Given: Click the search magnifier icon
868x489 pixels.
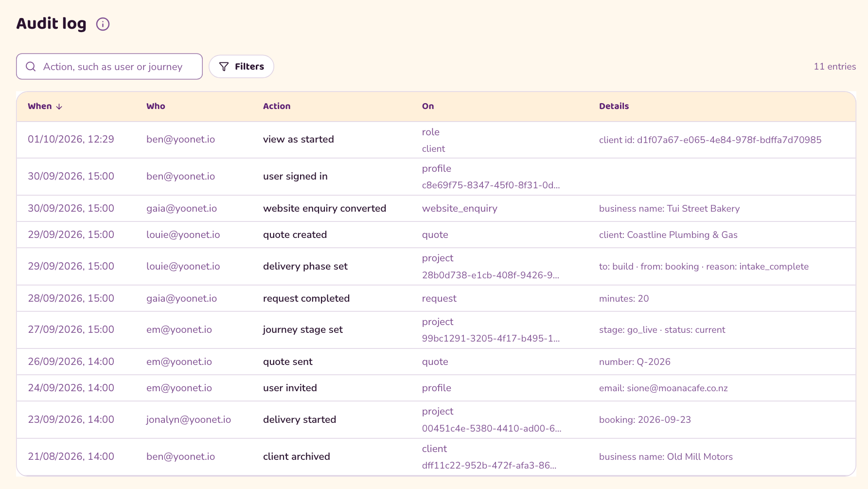Looking at the screenshot, I should pos(31,67).
